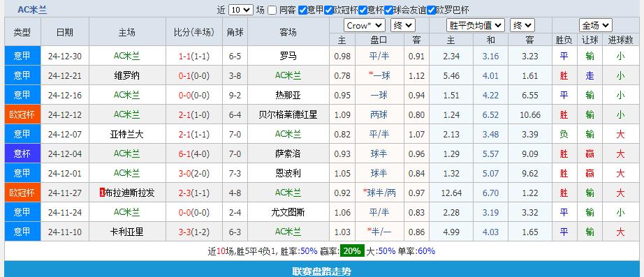Toggle the 同客 checkbox

[x=272, y=10]
